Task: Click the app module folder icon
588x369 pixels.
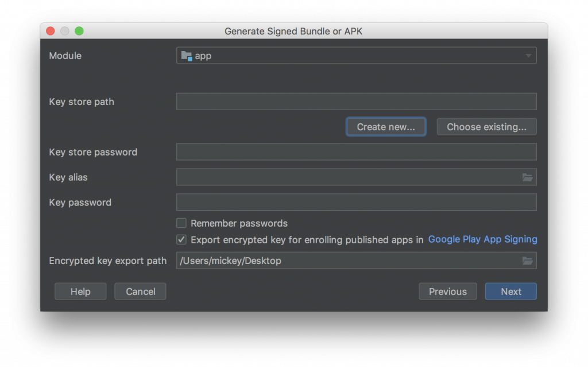Action: click(187, 56)
